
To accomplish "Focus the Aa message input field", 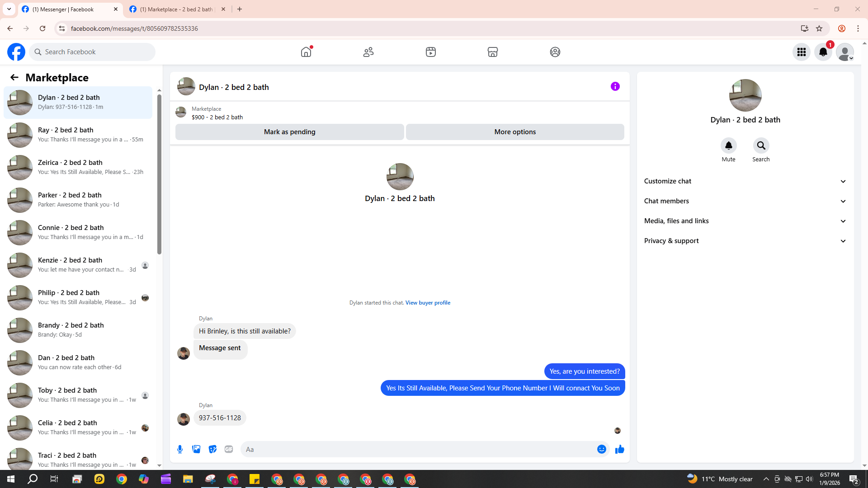I will coord(416,449).
